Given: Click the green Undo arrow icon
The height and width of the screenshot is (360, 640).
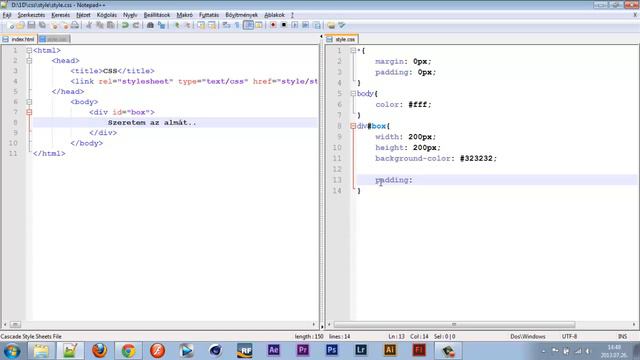Looking at the screenshot, I should [125, 25].
